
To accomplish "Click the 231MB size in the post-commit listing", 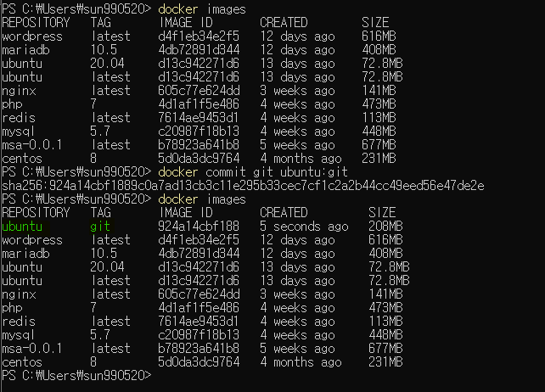I will pos(385,362).
